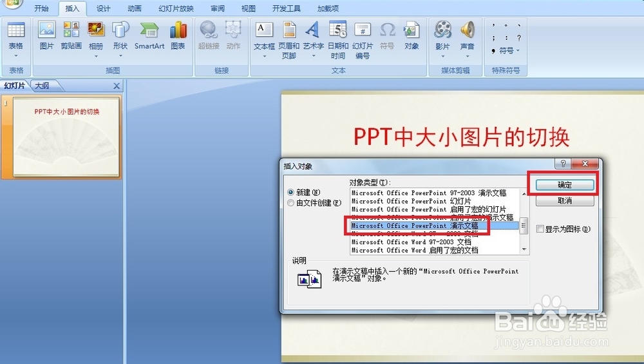Viewport: 644px width, 364px height.
Task: Select "Word 97-2003 文档" object type
Action: pos(435,242)
